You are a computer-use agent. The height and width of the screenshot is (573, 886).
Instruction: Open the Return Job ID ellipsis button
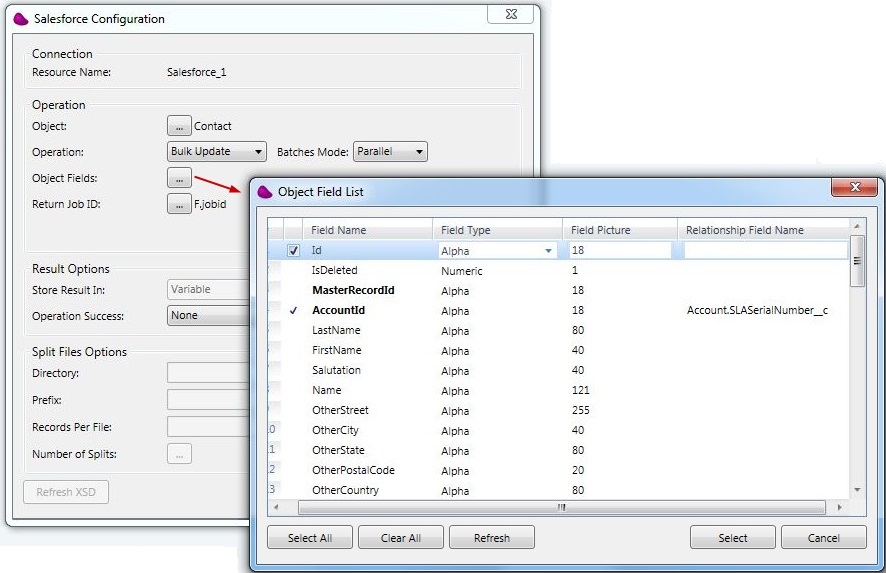tap(179, 204)
